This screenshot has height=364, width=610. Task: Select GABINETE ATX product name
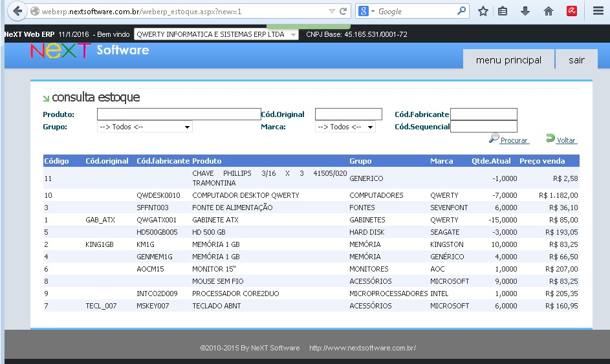(215, 220)
